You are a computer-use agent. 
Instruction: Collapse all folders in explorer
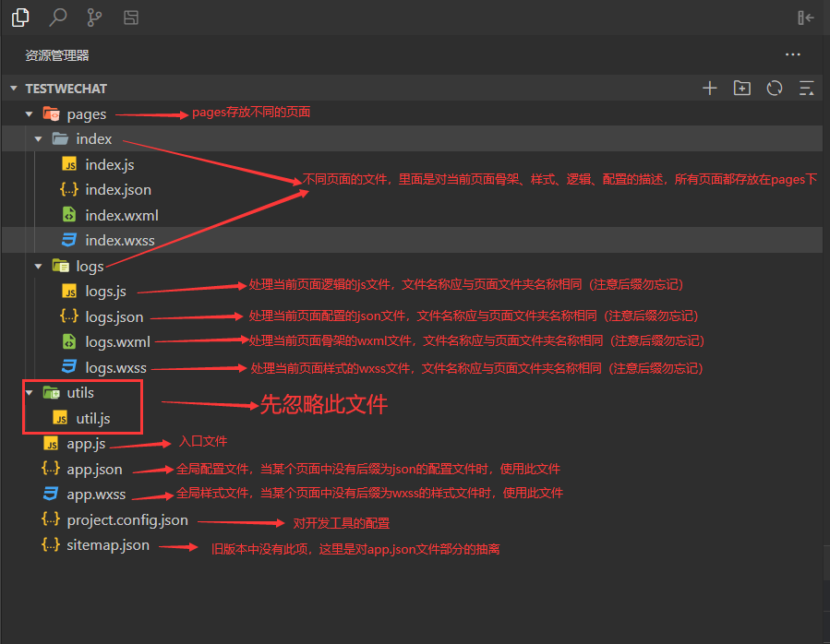[806, 88]
